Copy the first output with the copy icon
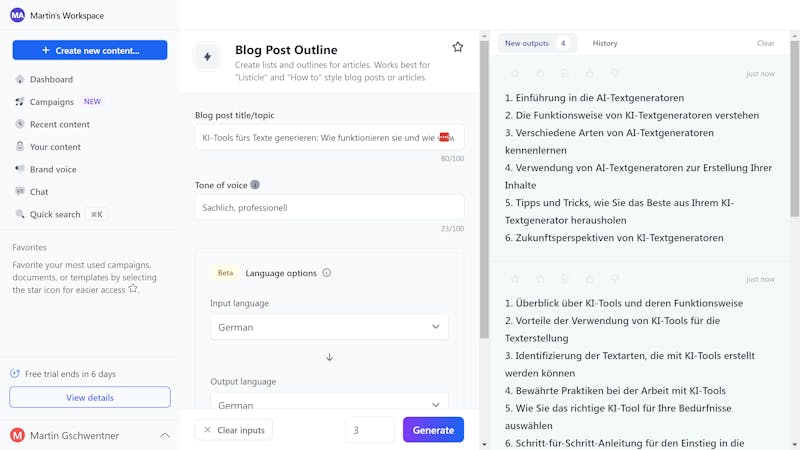 [540, 73]
